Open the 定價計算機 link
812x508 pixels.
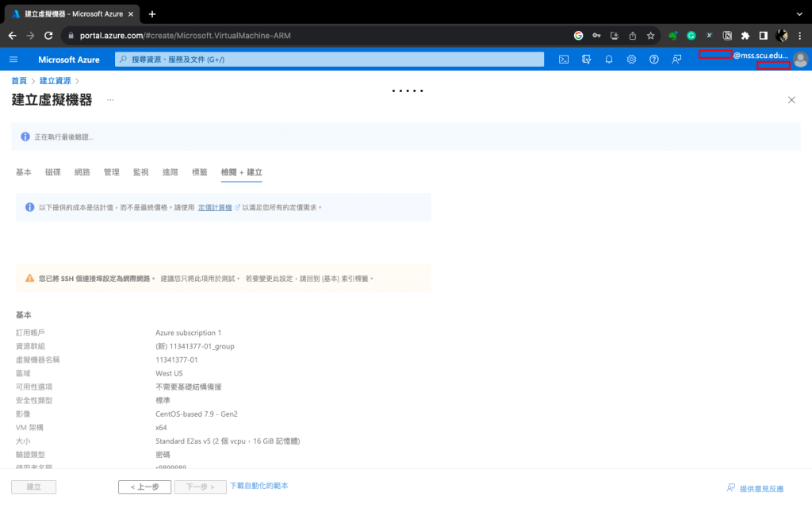click(x=215, y=207)
